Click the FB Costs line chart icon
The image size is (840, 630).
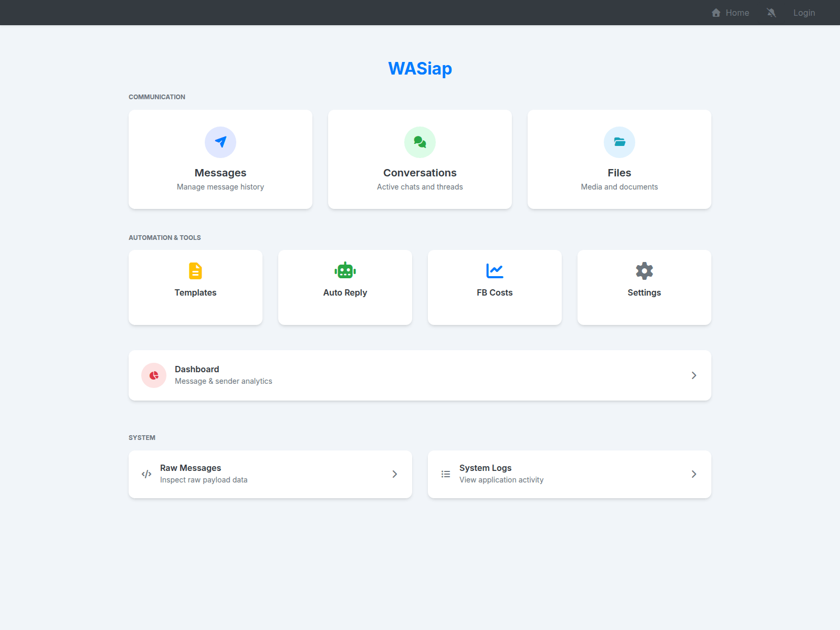pyautogui.click(x=495, y=271)
